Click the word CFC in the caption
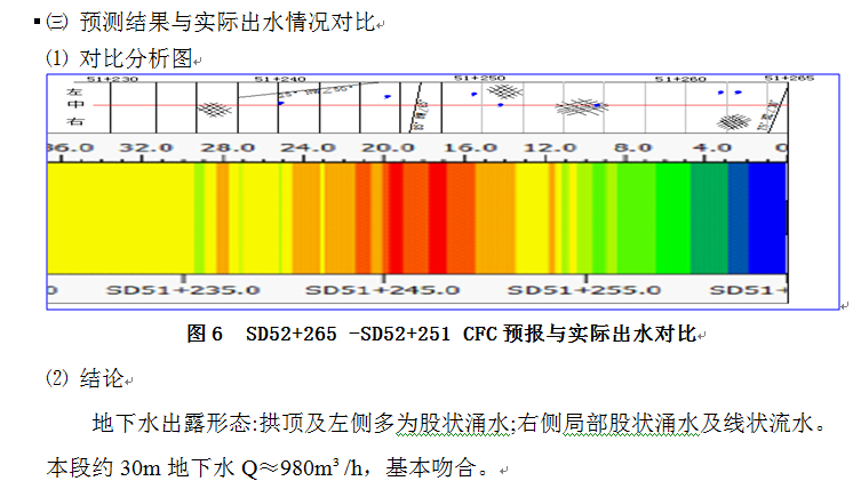Viewport: 862px width, 490px height. 480,334
